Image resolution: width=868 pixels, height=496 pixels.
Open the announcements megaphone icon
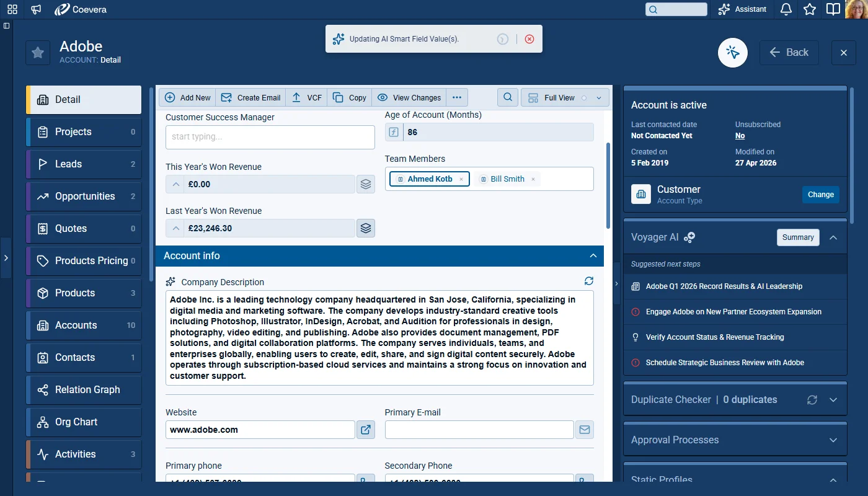[37, 9]
